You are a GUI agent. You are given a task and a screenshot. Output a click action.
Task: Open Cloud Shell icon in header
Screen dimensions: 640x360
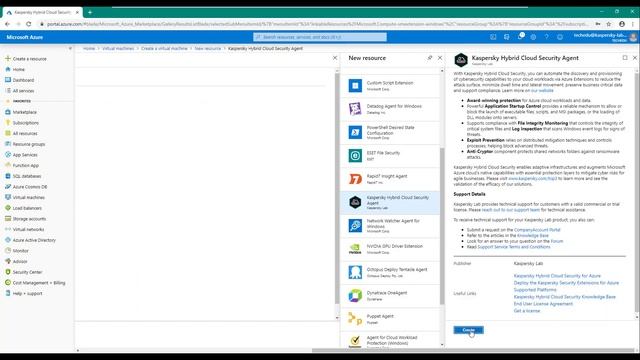[493, 37]
